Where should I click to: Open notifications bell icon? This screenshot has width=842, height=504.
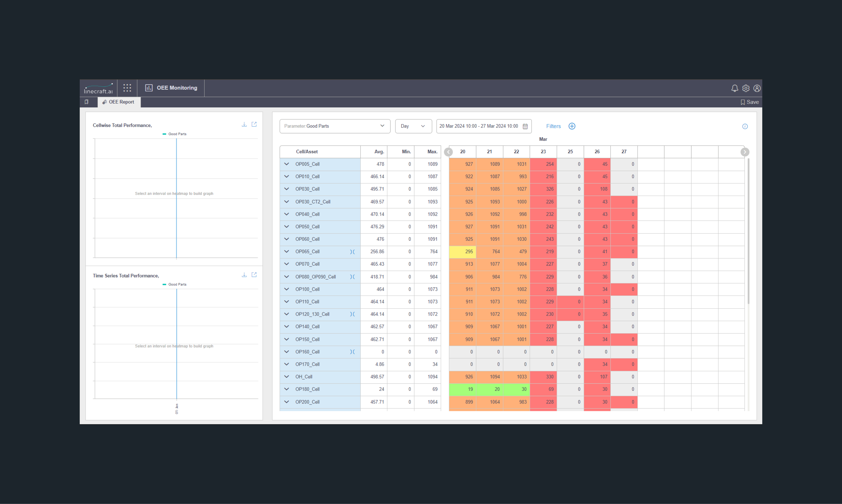735,88
